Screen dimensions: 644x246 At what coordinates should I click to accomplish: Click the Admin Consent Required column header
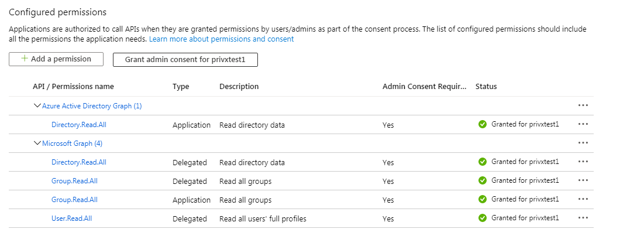(424, 87)
